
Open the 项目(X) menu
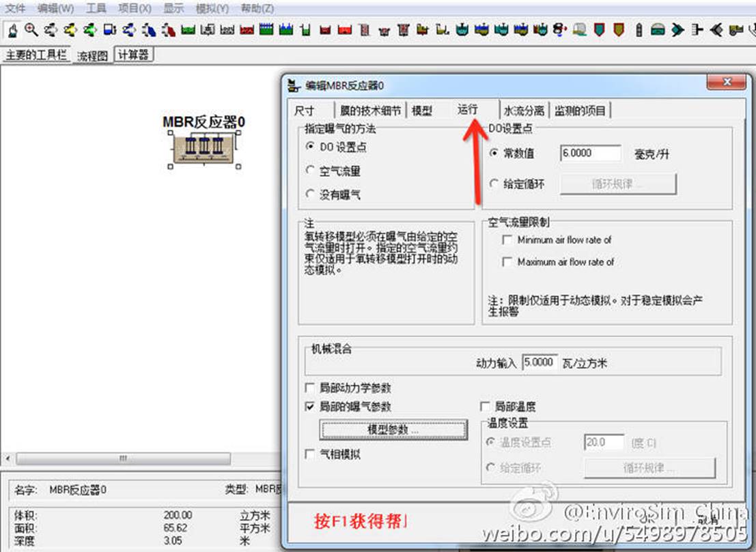134,9
